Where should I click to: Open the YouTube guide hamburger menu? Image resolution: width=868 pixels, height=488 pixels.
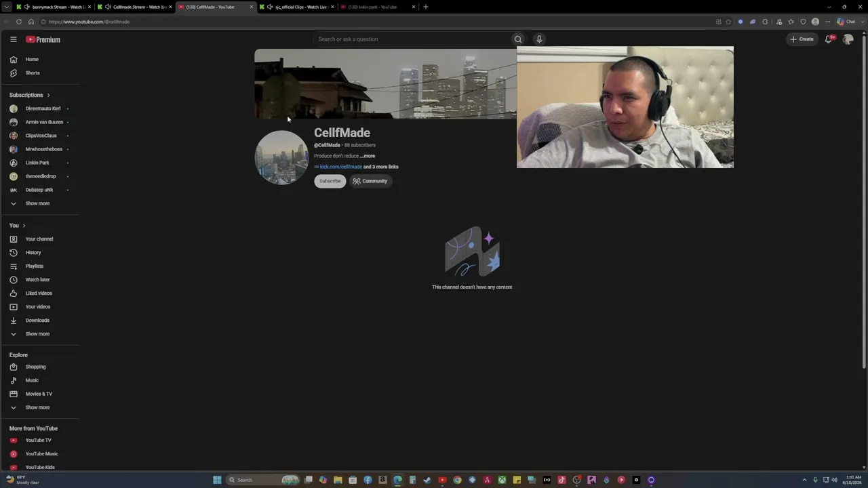(13, 39)
